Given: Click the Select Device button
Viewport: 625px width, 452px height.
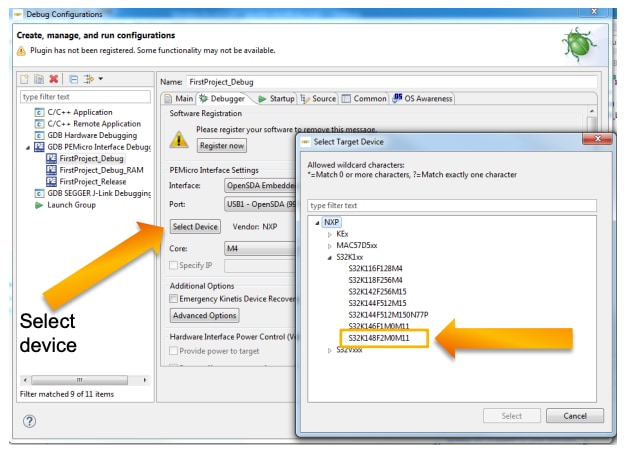Looking at the screenshot, I should pyautogui.click(x=194, y=227).
